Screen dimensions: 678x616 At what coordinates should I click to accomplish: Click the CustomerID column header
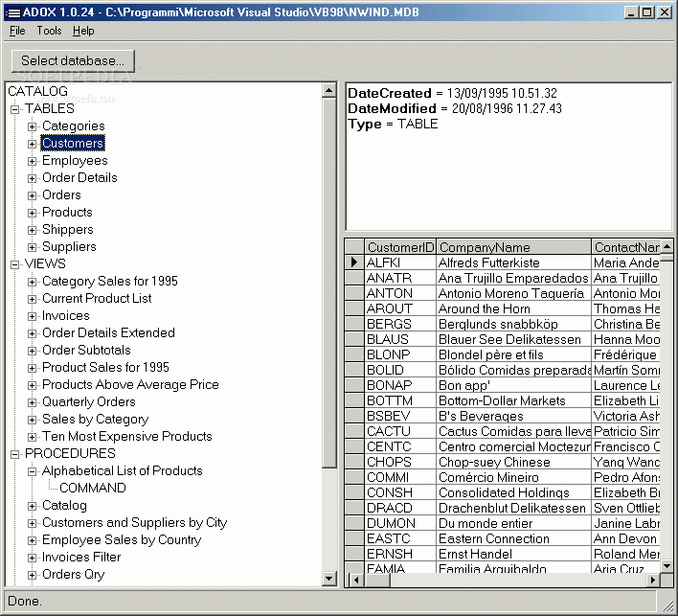point(400,247)
